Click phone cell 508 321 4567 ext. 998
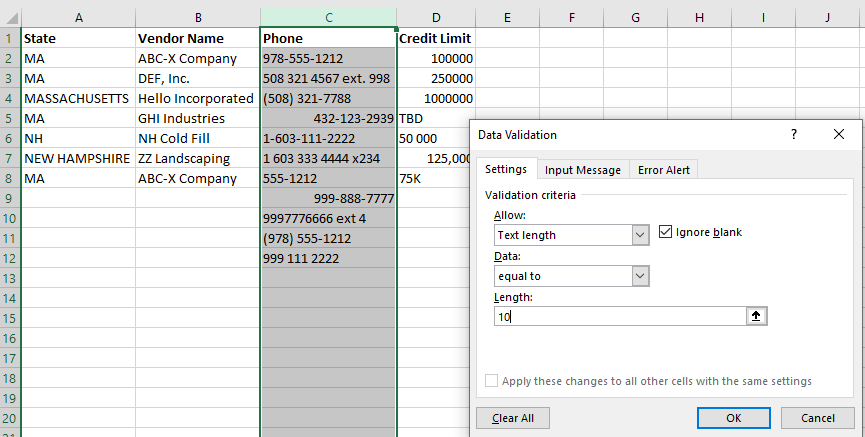865x437 pixels. click(x=328, y=78)
